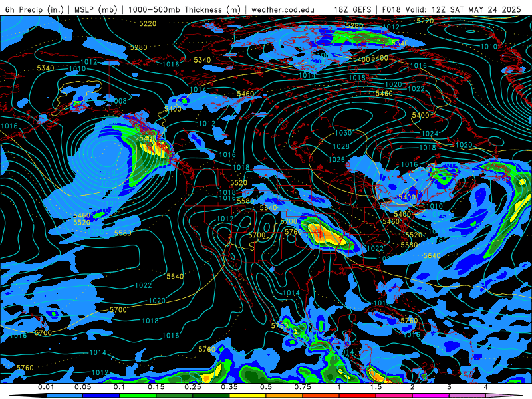Click the '5340' thickness label beside '1010' at far left
The width and height of the screenshot is (532, 399).
click(x=45, y=68)
